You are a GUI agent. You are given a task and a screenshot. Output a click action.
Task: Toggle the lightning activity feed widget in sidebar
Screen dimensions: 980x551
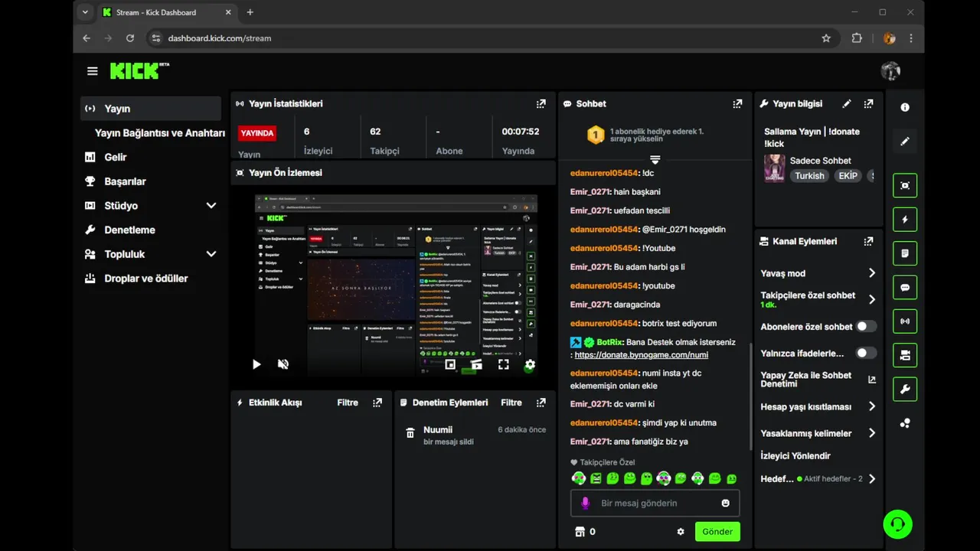point(905,220)
